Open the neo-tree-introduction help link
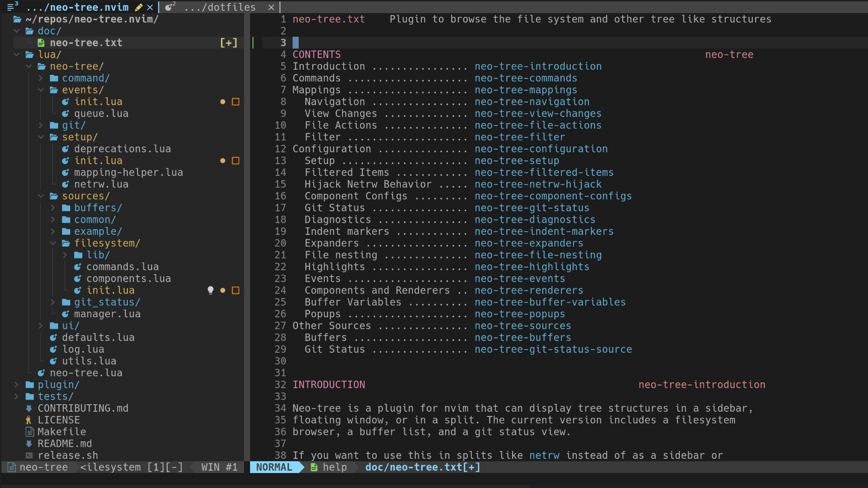Image resolution: width=868 pixels, height=488 pixels. (x=538, y=66)
